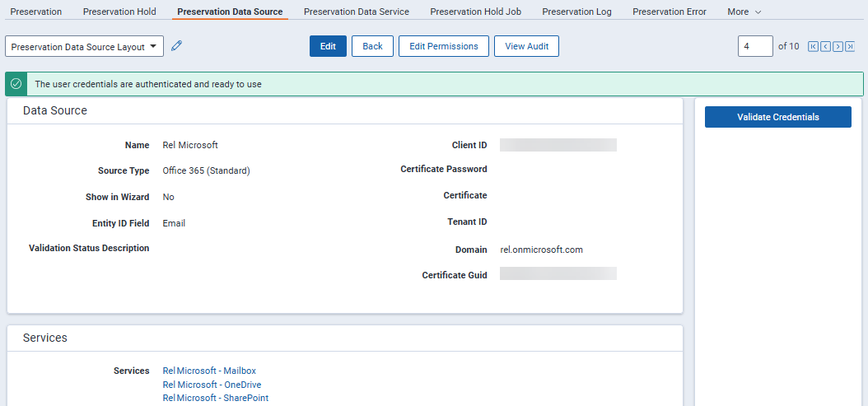
Task: Click the redacted Certificate Guid value
Action: [558, 273]
